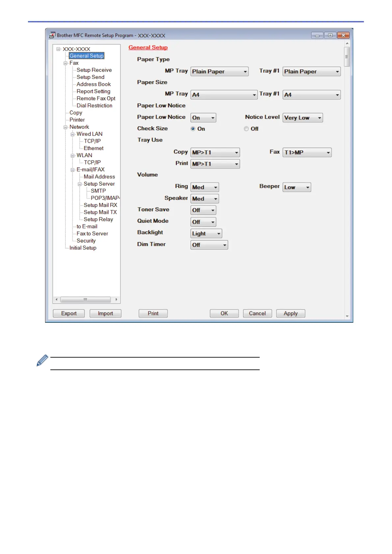Open the Backlight dropdown
This screenshot has height=554, width=392.
(206, 234)
